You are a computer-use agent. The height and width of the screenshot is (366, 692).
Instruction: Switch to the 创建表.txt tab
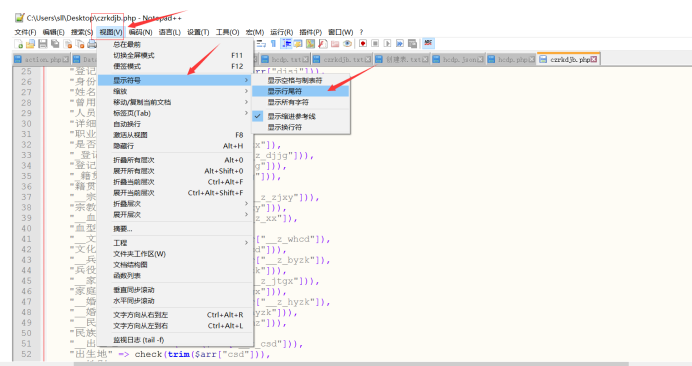401,59
